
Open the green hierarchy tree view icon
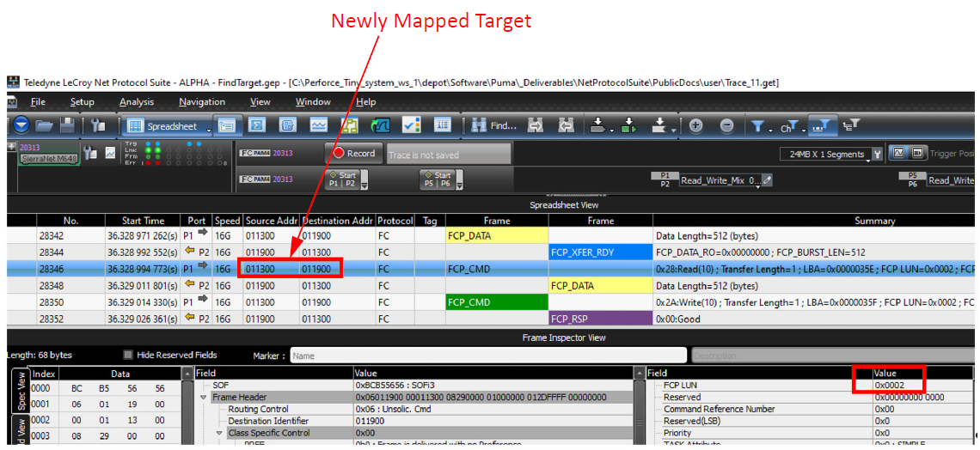pyautogui.click(x=350, y=125)
